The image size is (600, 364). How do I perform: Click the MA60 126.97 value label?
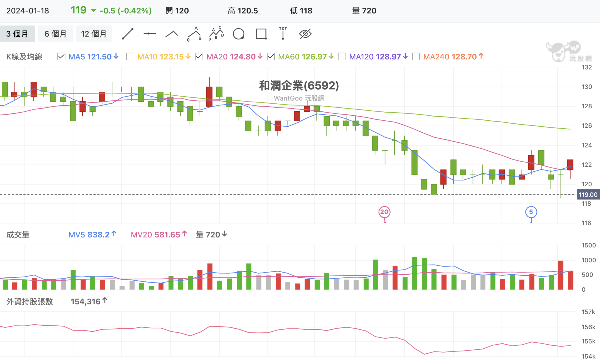tap(306, 57)
